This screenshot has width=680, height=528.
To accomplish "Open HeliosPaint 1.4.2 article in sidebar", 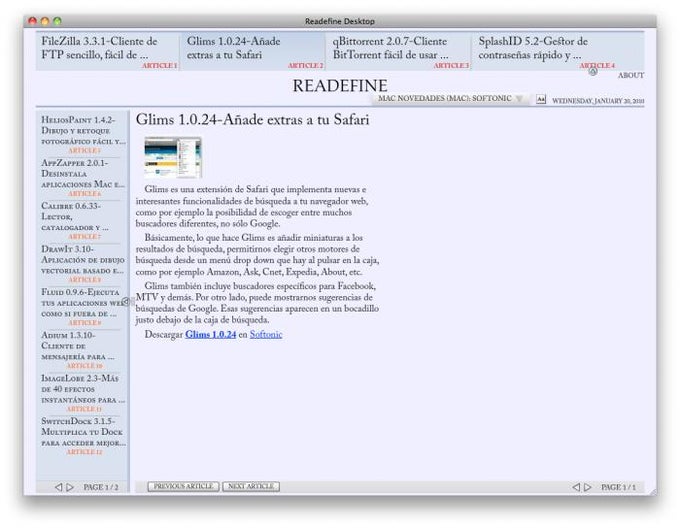I will 83,134.
